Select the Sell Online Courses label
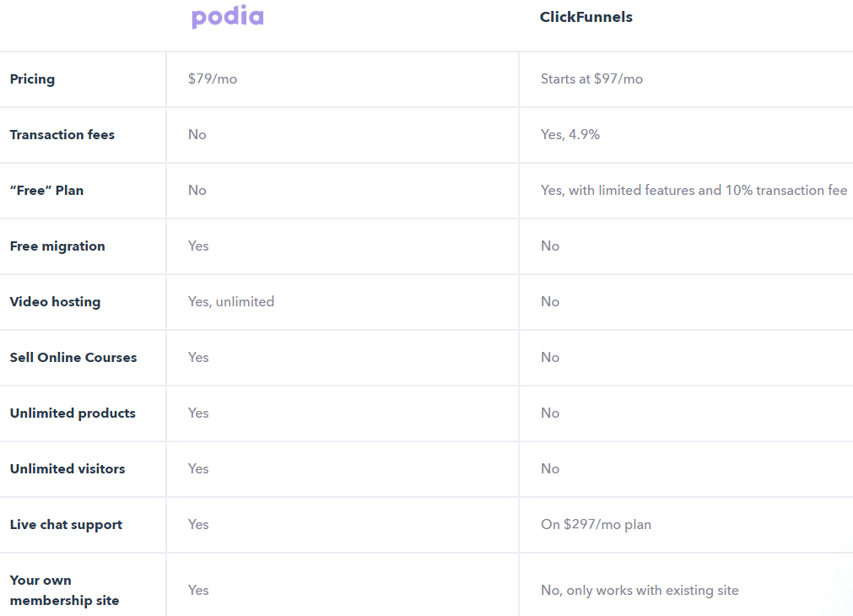 coord(73,358)
